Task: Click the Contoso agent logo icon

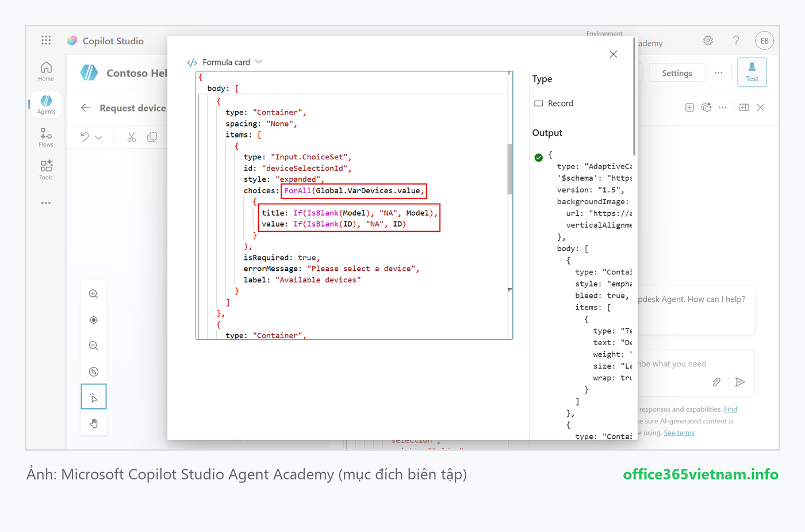Action: (89, 72)
